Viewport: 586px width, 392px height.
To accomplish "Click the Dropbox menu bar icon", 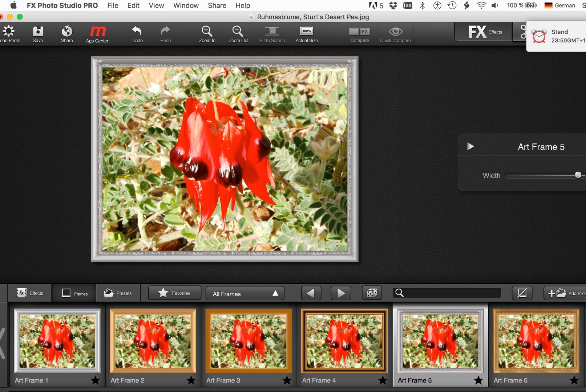I will pos(393,5).
